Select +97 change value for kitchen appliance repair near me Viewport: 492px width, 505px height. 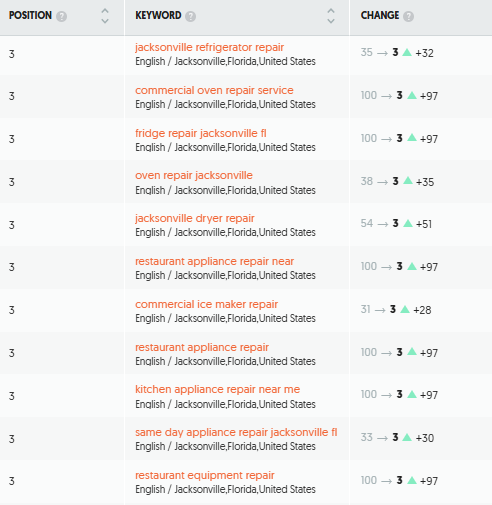click(429, 395)
